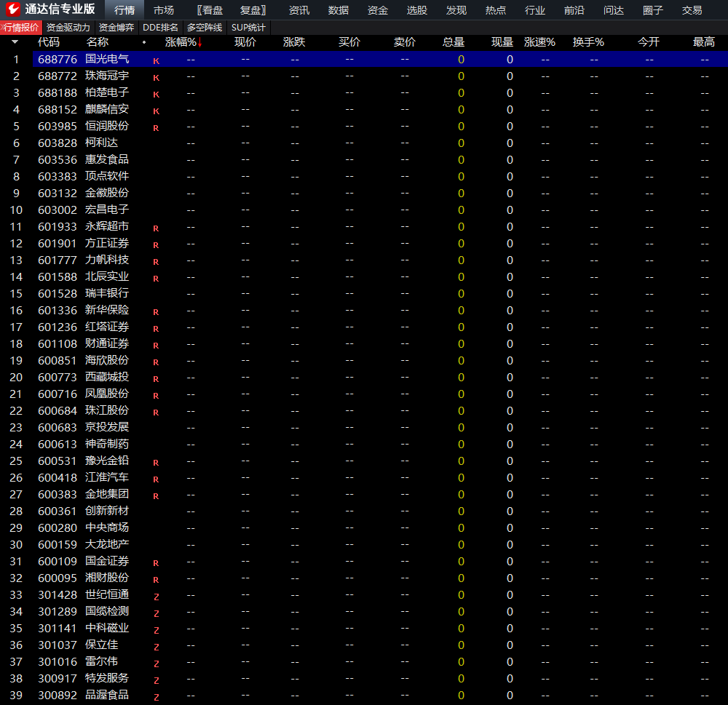The height and width of the screenshot is (705, 728).
Task: Select stock row 600159 大龙地产
Action: [364, 544]
